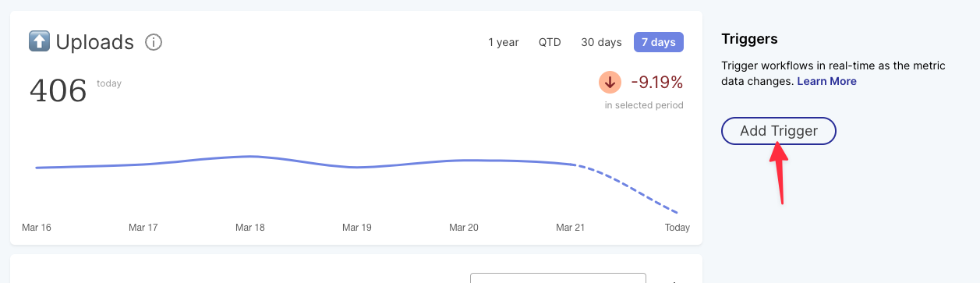This screenshot has height=283, width=980.
Task: Click the Today label on chart axis
Action: [x=677, y=228]
